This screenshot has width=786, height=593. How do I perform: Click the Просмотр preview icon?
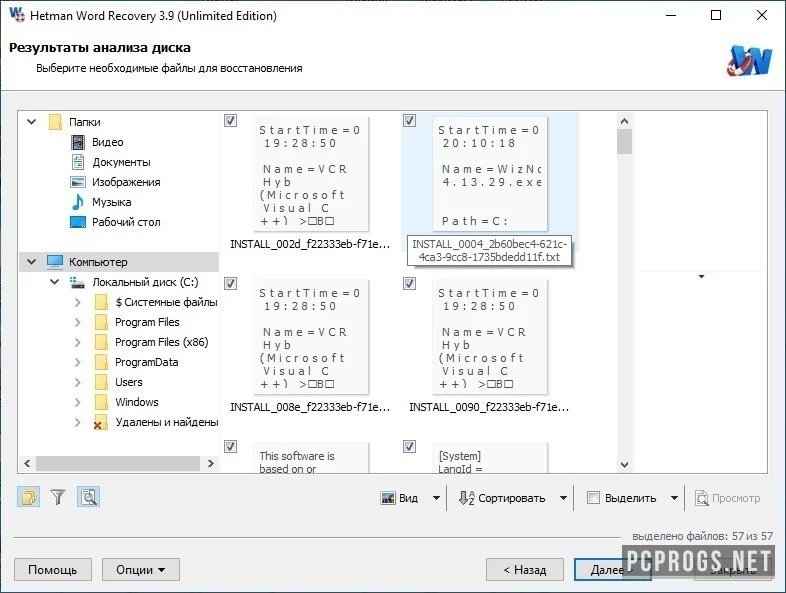[702, 498]
